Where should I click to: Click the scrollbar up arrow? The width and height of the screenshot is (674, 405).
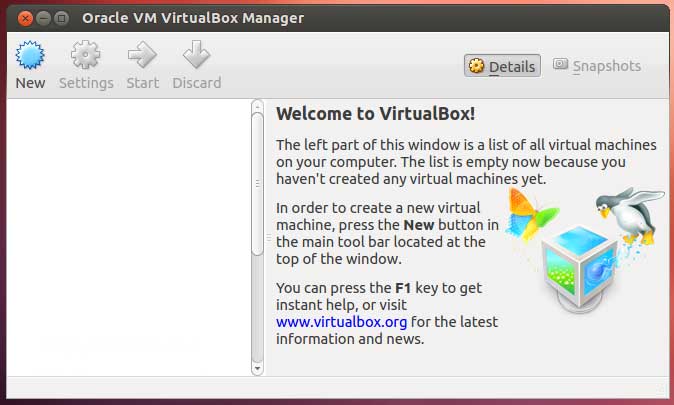pyautogui.click(x=257, y=106)
